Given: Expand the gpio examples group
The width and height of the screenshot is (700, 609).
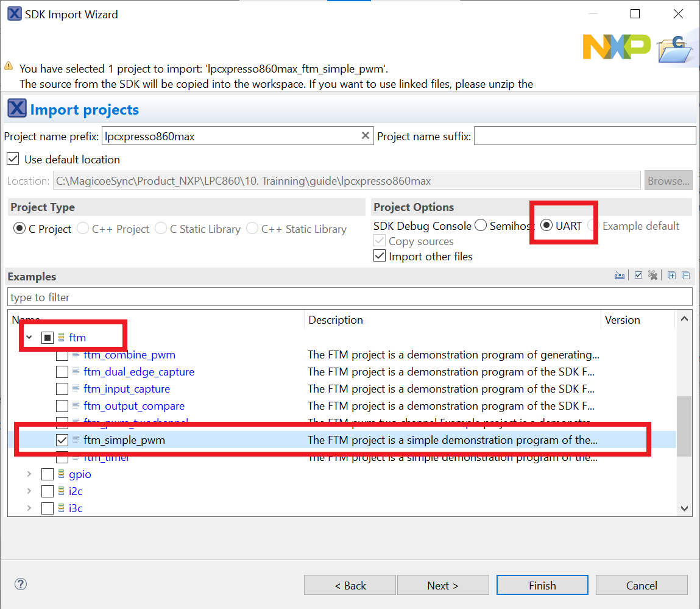Looking at the screenshot, I should pos(29,474).
